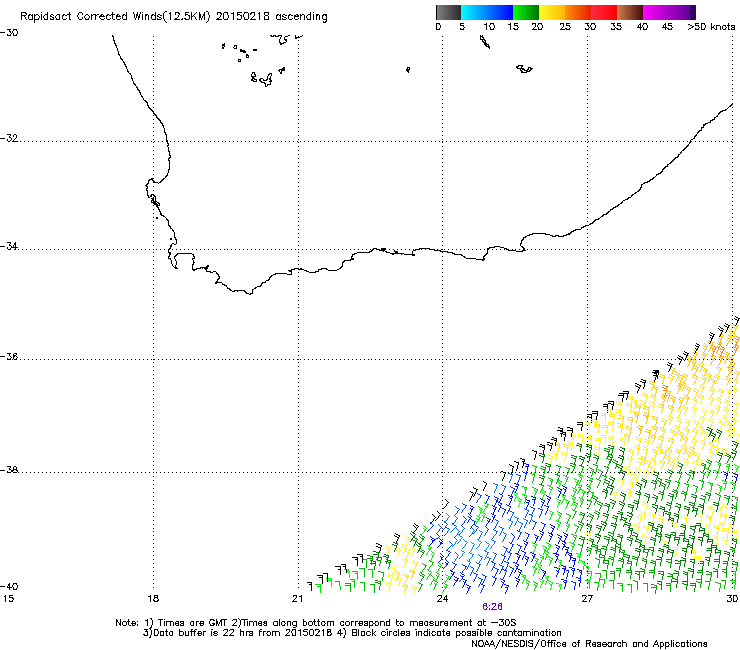Click the '30' longitude axis label
740x650 pixels.
pyautogui.click(x=732, y=599)
